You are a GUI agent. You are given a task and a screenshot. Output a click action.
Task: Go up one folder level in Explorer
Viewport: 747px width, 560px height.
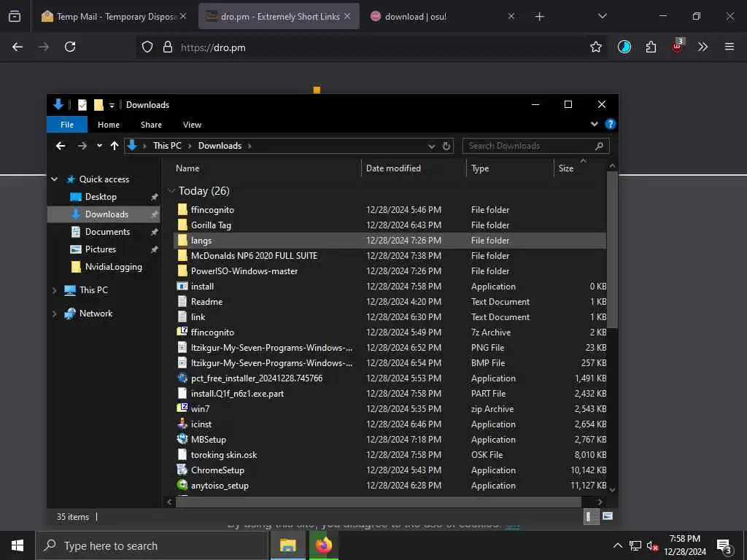coord(115,146)
